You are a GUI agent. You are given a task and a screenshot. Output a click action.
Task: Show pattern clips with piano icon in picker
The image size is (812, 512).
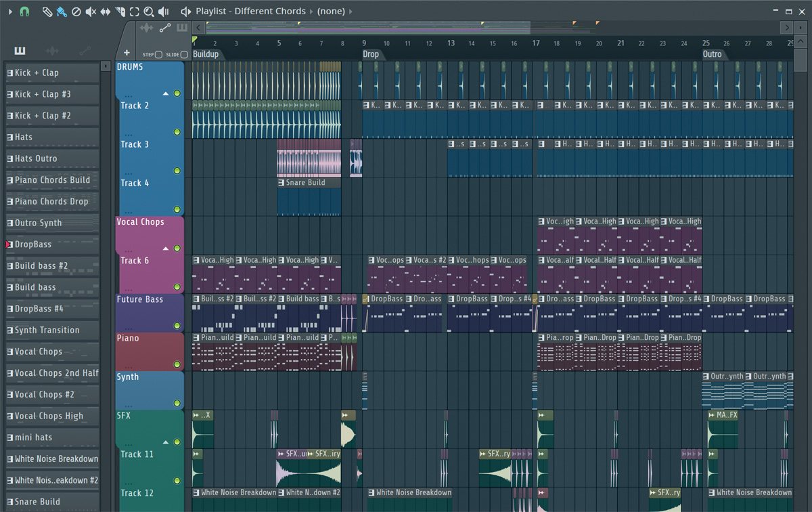19,51
